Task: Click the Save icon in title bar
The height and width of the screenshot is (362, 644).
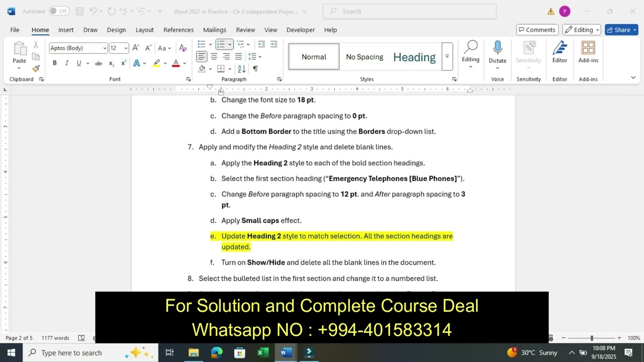Action: 79,11
